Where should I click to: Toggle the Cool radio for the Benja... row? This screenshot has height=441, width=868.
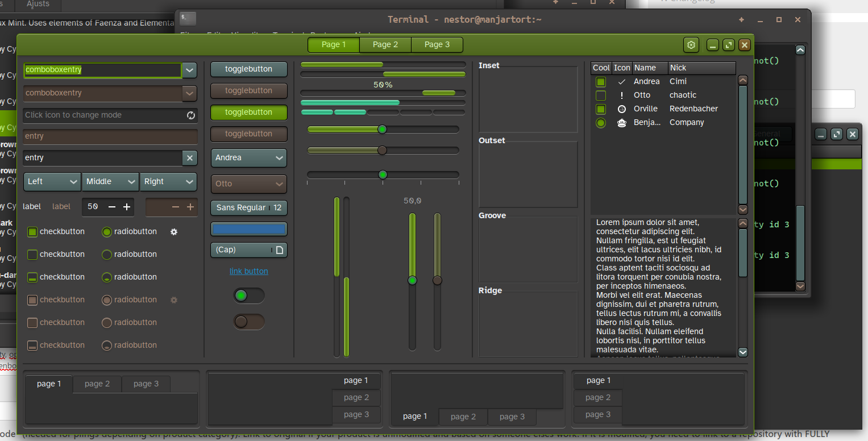(601, 123)
